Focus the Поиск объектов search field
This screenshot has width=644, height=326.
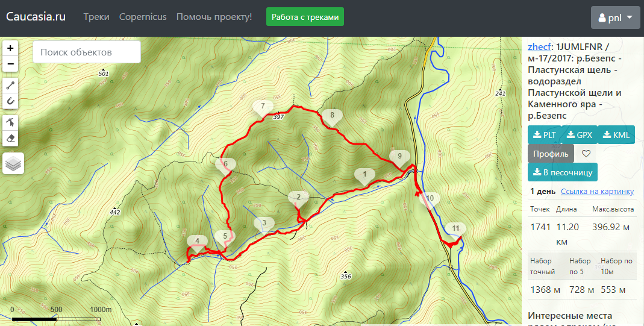(87, 52)
